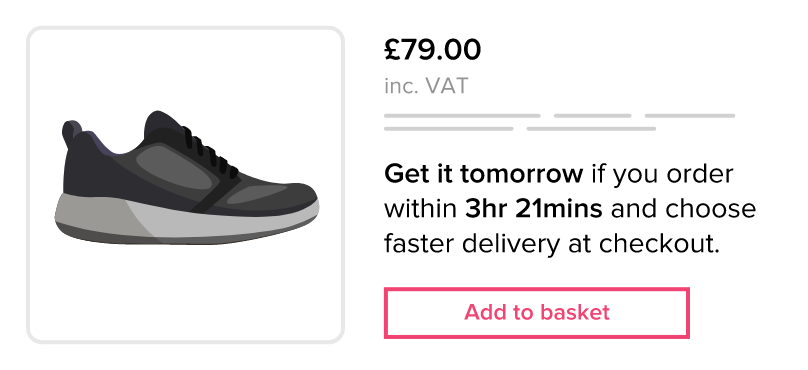Click the final placeholder line in second row

click(x=591, y=129)
